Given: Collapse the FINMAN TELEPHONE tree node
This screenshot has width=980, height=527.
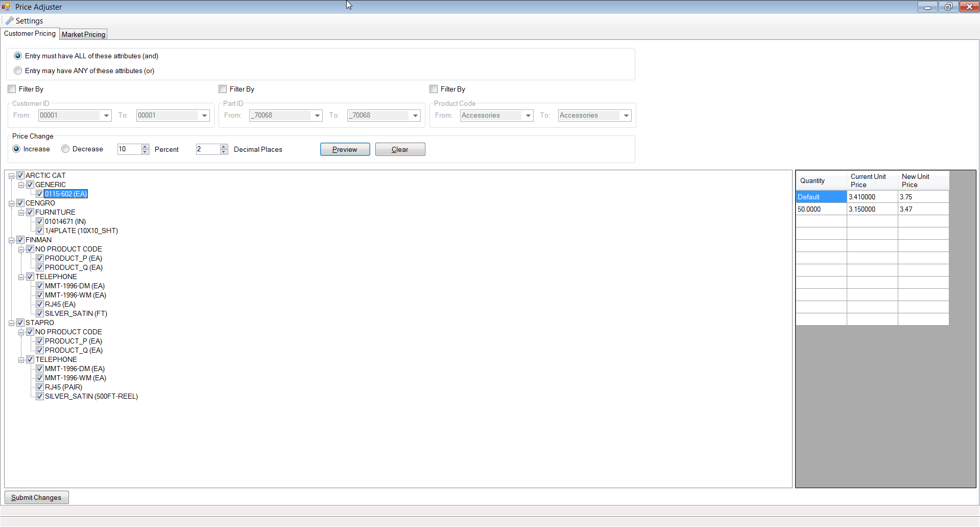Looking at the screenshot, I should pos(21,277).
